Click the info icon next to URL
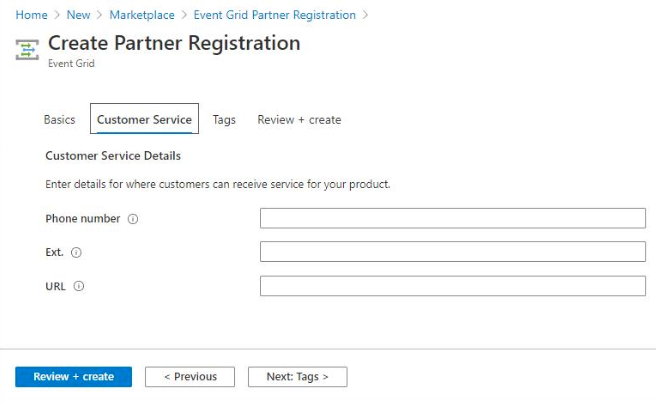The image size is (656, 403). pos(79,286)
